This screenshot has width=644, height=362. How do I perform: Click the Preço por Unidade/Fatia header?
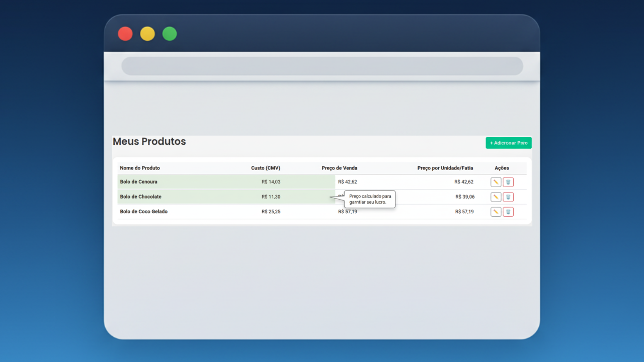click(445, 168)
